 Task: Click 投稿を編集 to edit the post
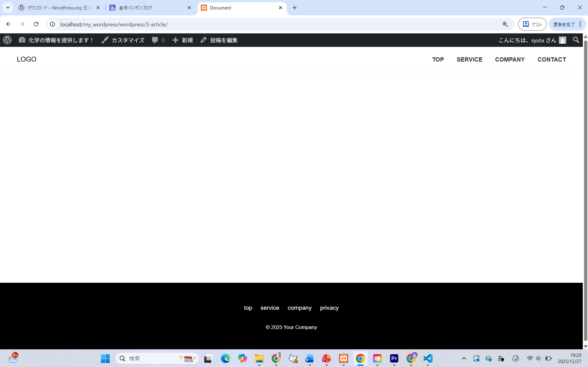219,40
